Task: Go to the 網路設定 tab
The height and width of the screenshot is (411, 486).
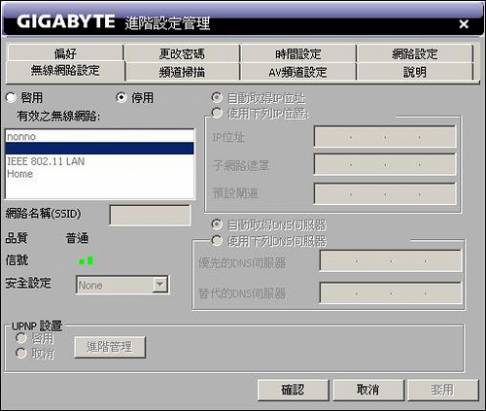Action: click(x=415, y=54)
